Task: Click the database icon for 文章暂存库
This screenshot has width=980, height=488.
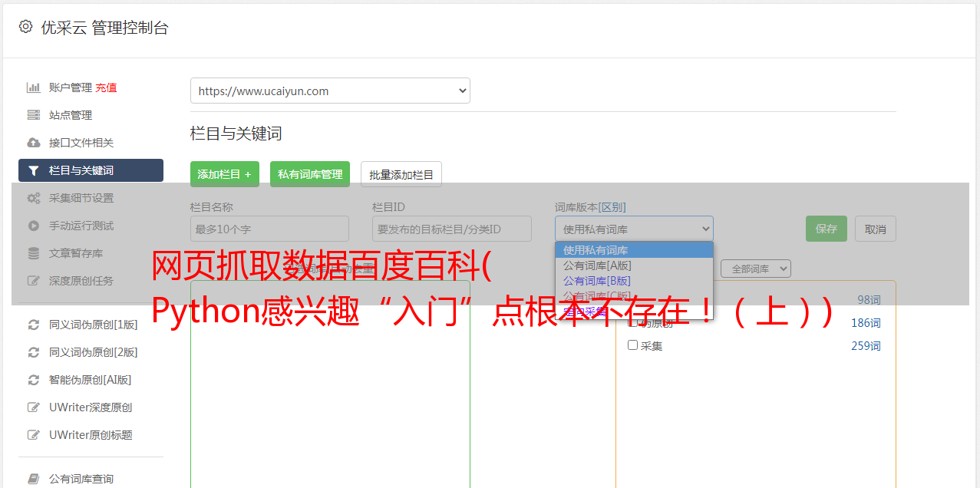Action: pyautogui.click(x=34, y=253)
